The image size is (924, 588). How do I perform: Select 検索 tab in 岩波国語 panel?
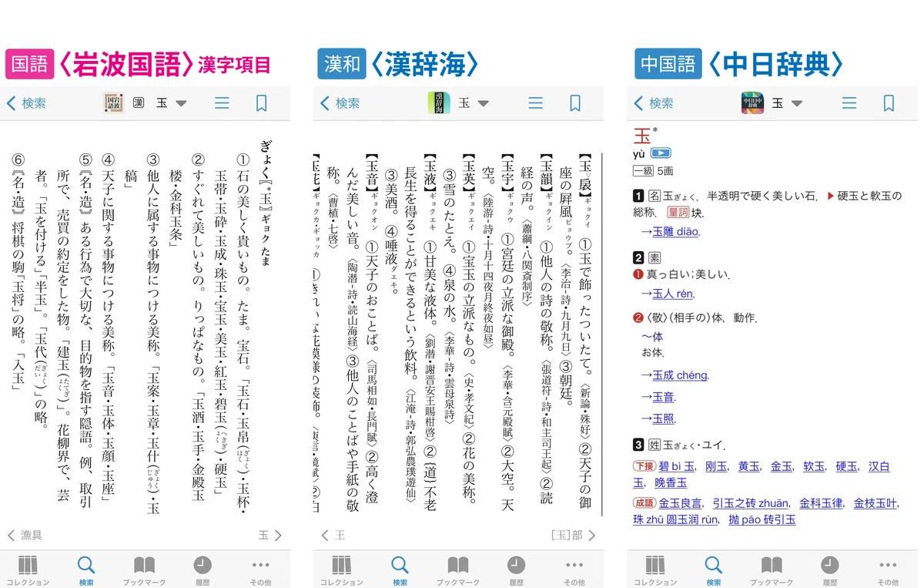pos(86,570)
